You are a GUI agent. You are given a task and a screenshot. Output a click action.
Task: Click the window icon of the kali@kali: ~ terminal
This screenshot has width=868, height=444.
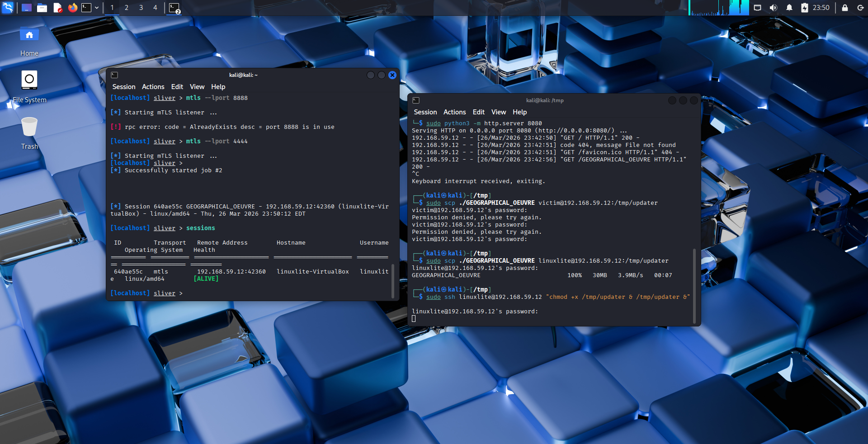point(114,75)
